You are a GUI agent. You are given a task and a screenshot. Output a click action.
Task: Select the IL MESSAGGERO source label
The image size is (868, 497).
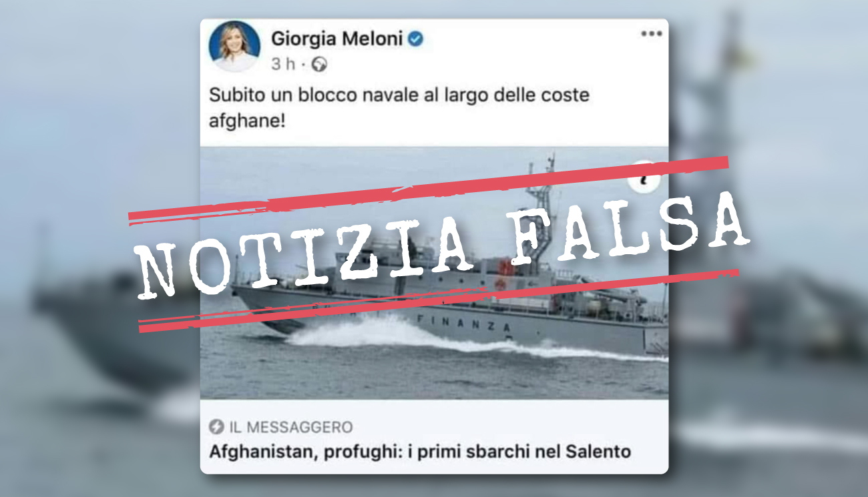tap(290, 428)
